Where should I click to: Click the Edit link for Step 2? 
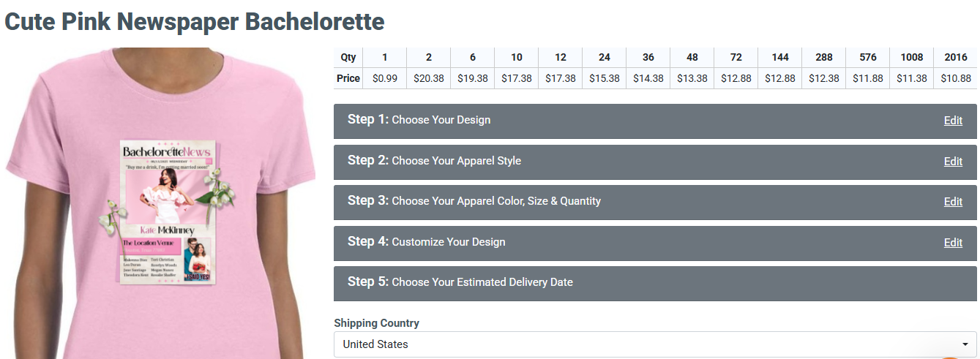[953, 162]
